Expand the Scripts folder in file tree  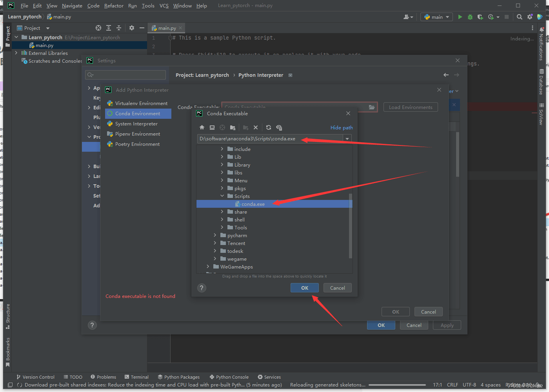tap(222, 196)
